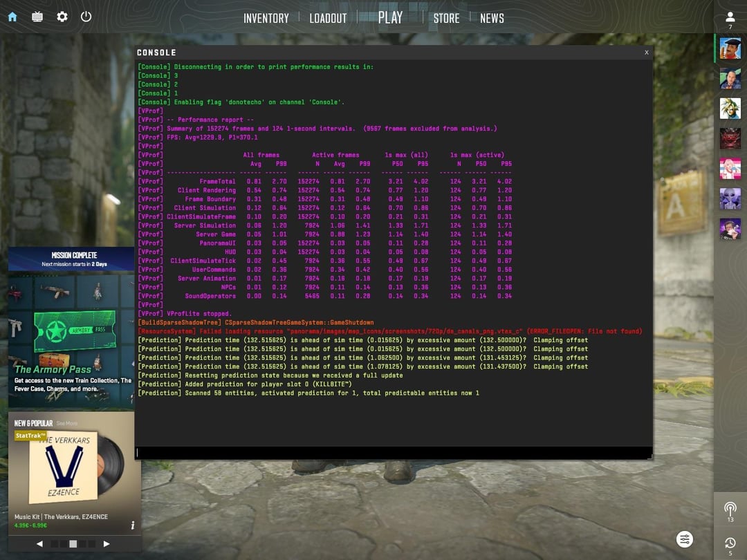
Task: Open the friends list icon
Action: pos(730,17)
